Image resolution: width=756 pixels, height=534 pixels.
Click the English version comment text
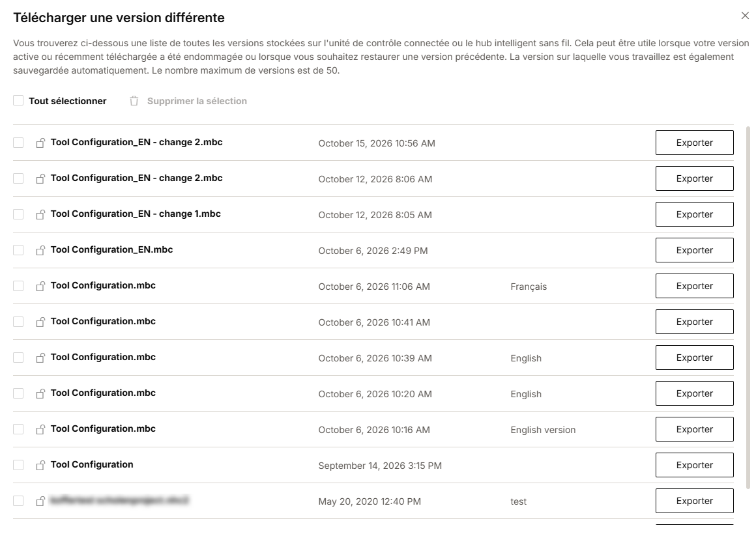click(543, 430)
